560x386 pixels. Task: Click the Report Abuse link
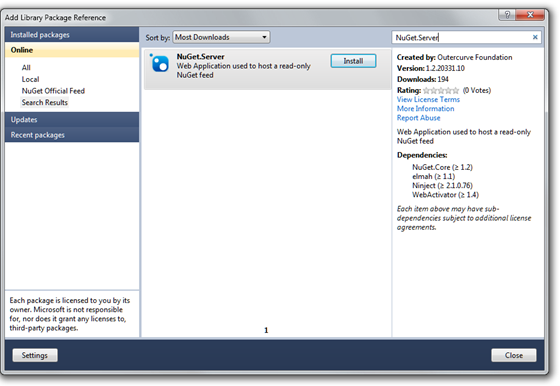point(419,118)
